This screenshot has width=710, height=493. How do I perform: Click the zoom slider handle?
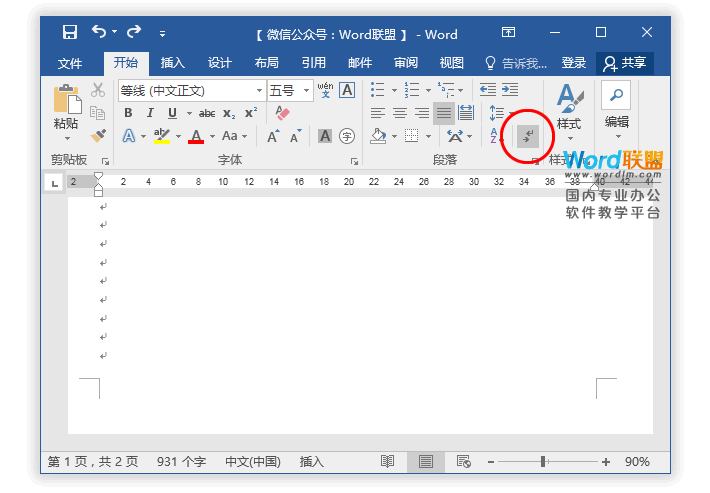point(543,462)
